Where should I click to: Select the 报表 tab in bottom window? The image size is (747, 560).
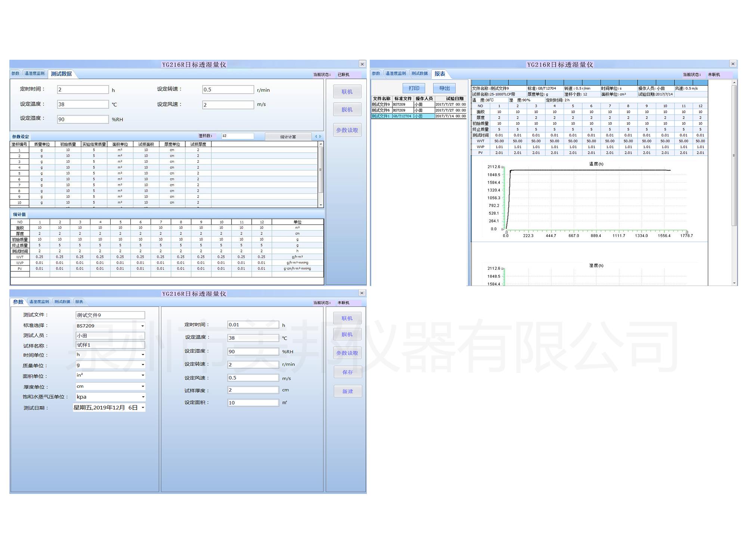click(79, 302)
